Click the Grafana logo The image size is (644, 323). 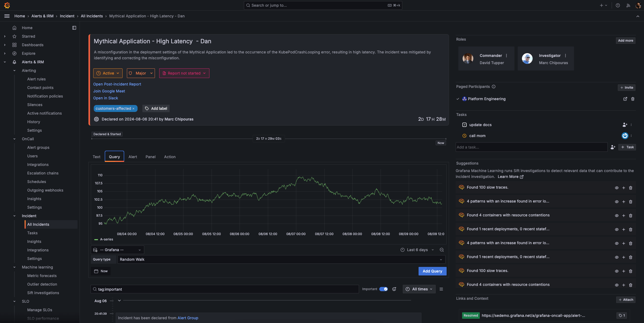click(x=7, y=5)
